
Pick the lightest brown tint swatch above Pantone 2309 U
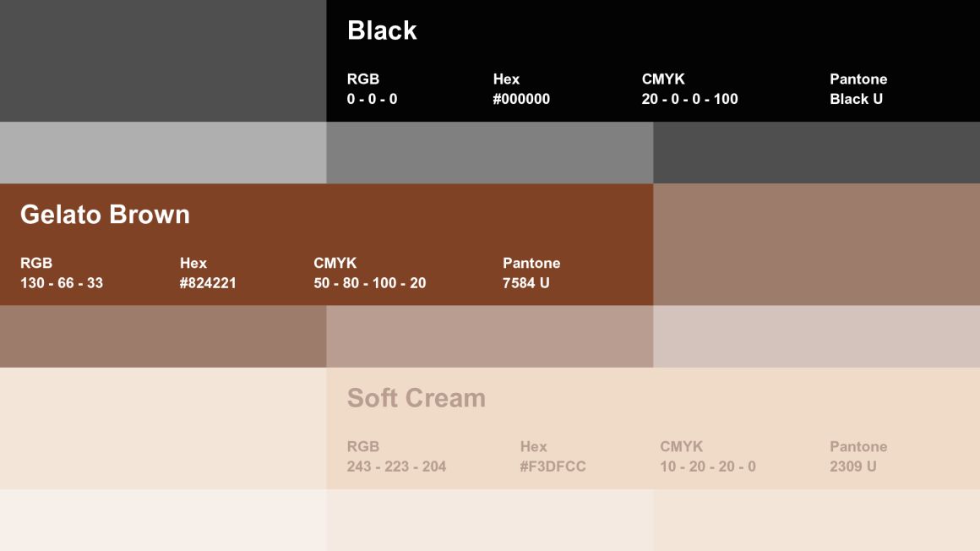click(816, 336)
